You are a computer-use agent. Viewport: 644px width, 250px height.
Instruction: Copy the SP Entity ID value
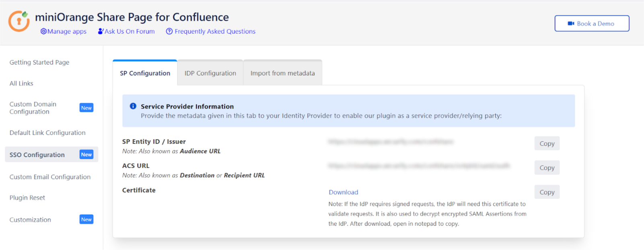pos(547,143)
